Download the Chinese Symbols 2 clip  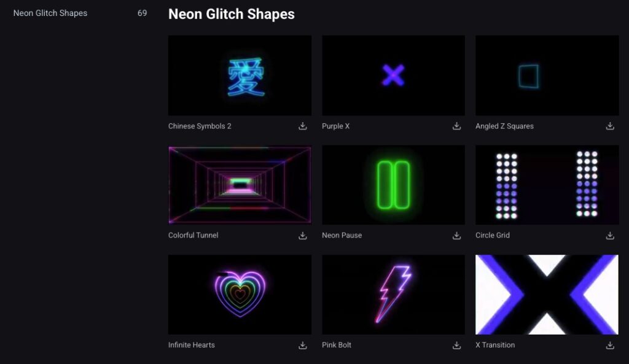[303, 126]
